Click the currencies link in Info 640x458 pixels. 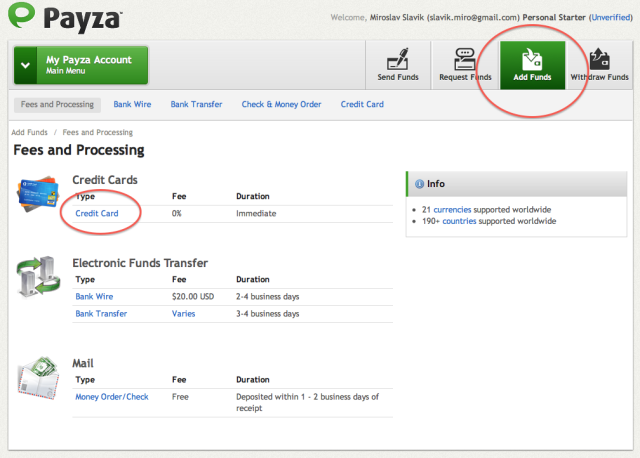(452, 210)
